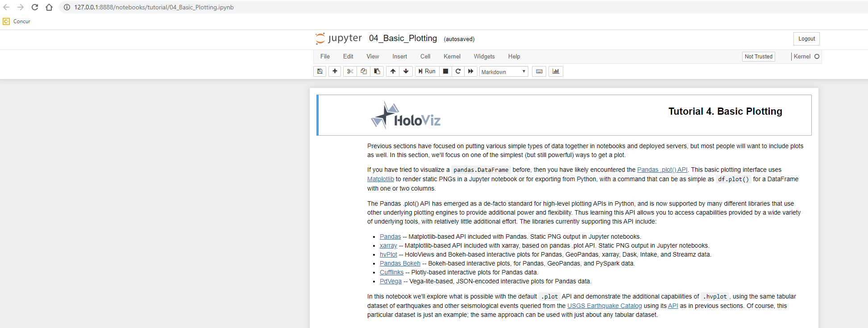Click the browser reload icon
Viewport: 868px width, 328px height.
click(x=35, y=7)
